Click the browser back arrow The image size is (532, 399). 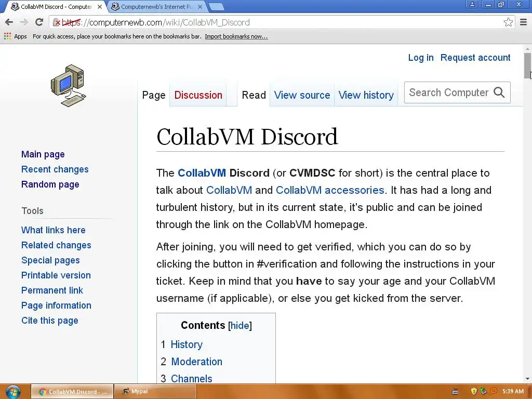coord(9,22)
